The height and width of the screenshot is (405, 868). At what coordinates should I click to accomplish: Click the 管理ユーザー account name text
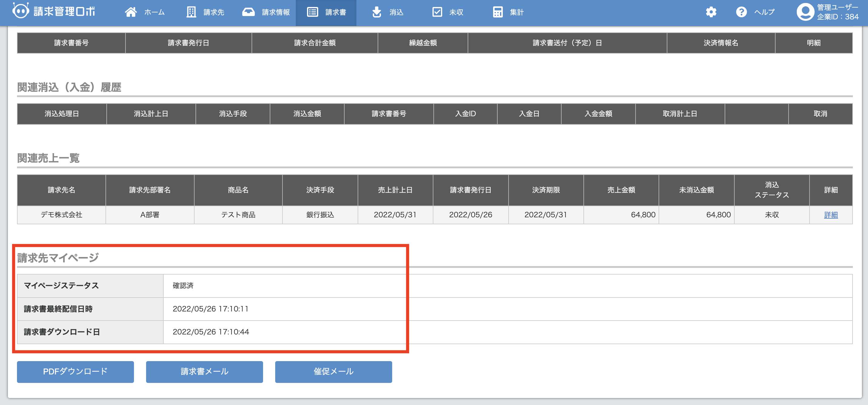click(837, 7)
